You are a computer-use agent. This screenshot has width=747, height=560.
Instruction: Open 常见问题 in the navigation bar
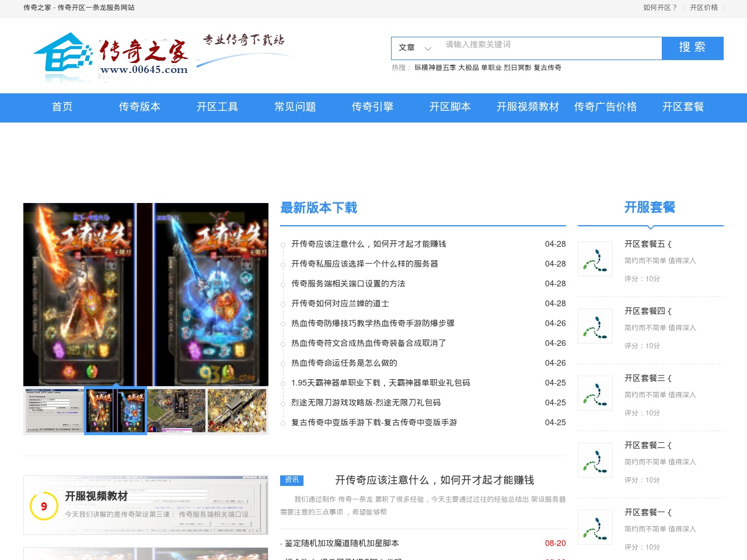(295, 107)
